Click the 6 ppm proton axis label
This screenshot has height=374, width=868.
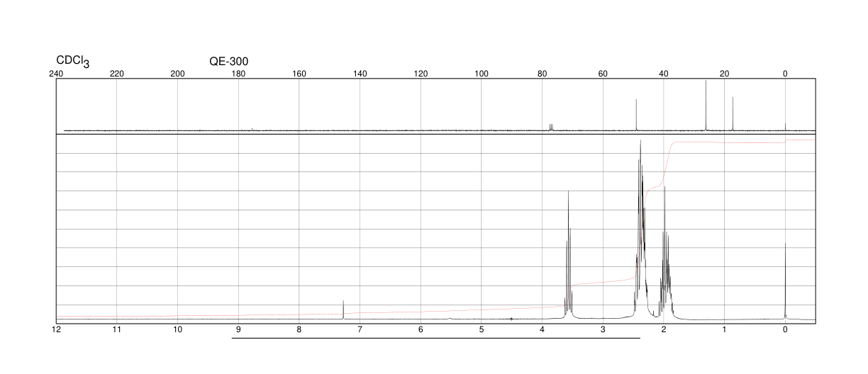coord(421,329)
